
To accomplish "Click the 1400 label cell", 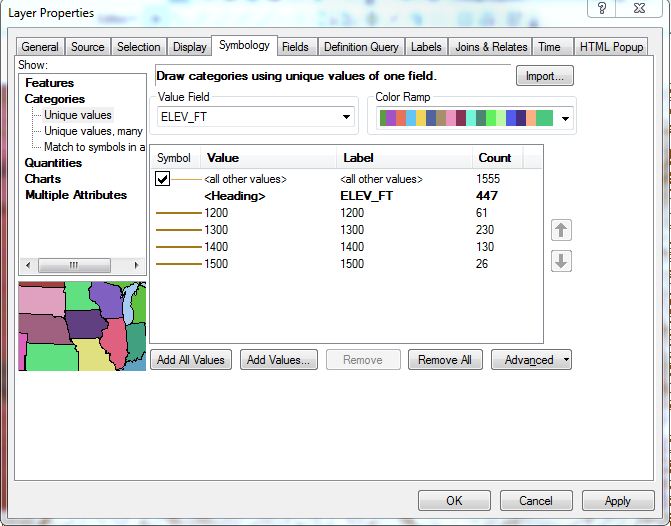I will pos(352,247).
